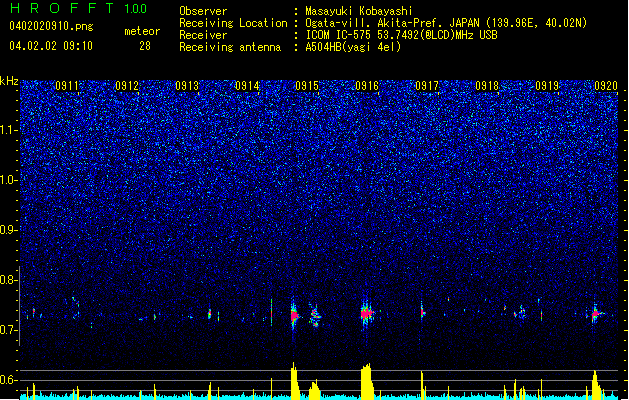This screenshot has width=629, height=400.
Task: Click the strong meteor echo just before 0915
Action: click(x=294, y=315)
